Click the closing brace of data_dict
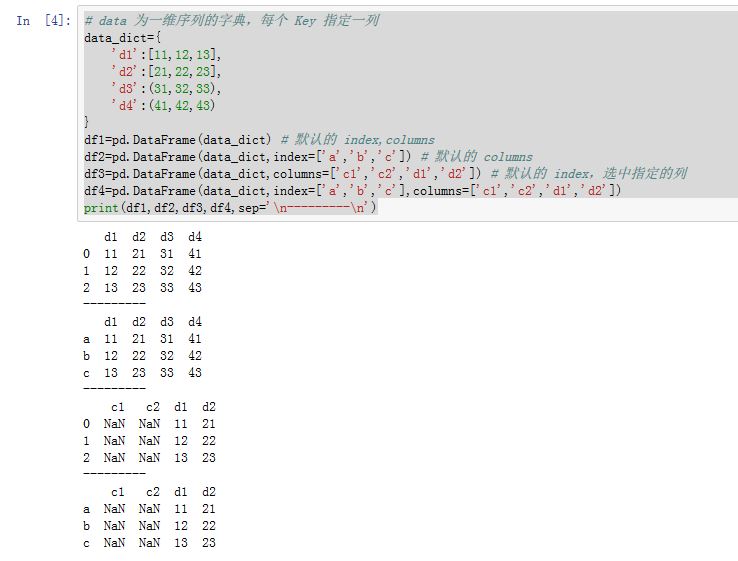Image resolution: width=738 pixels, height=561 pixels. pos(87,122)
